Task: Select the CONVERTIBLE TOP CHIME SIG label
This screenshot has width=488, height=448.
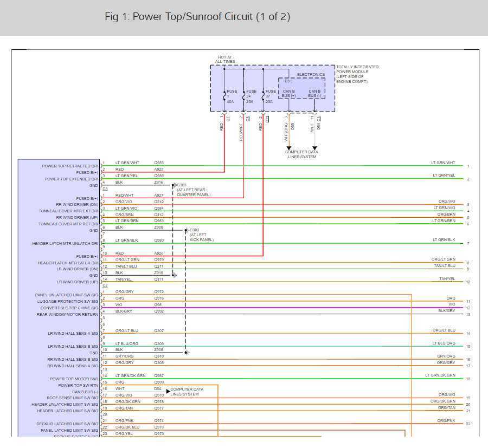Action: (69, 308)
